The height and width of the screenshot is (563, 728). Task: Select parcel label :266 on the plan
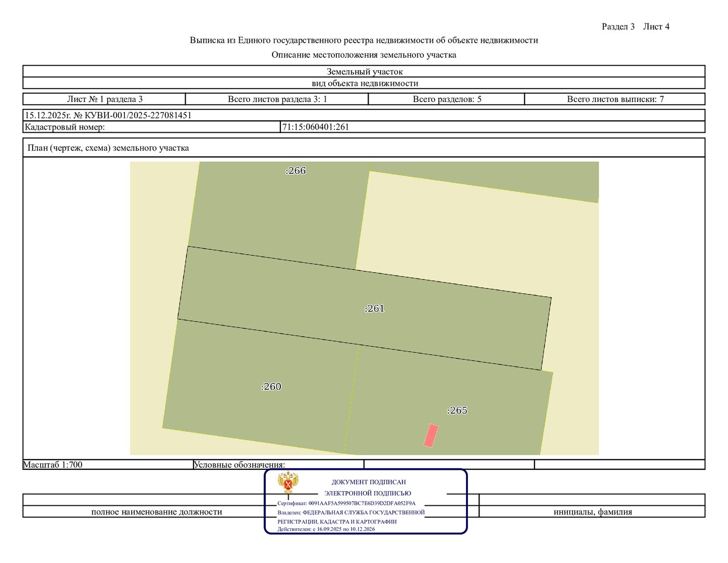click(x=295, y=171)
